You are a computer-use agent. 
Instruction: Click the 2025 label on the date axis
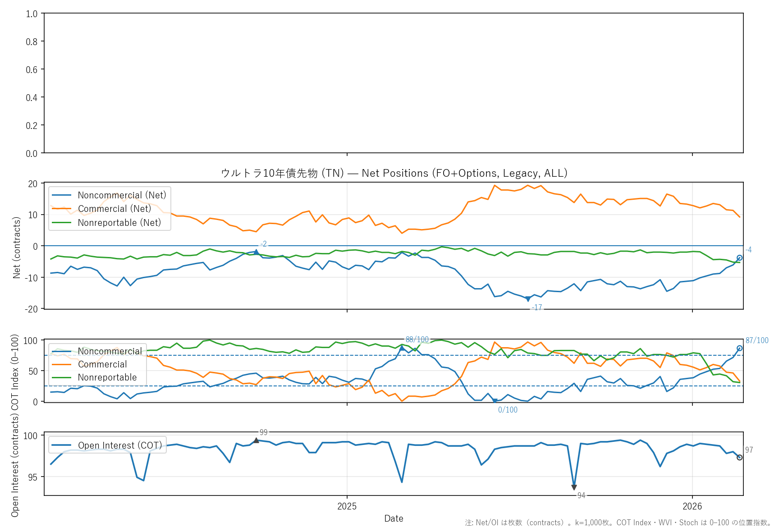coord(347,506)
